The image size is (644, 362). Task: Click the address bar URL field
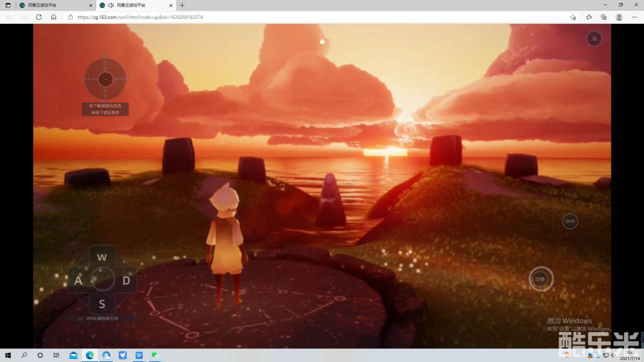[305, 17]
